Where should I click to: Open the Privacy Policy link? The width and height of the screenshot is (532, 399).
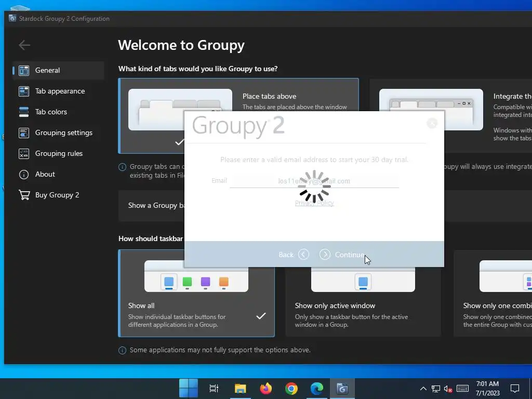[x=314, y=203]
